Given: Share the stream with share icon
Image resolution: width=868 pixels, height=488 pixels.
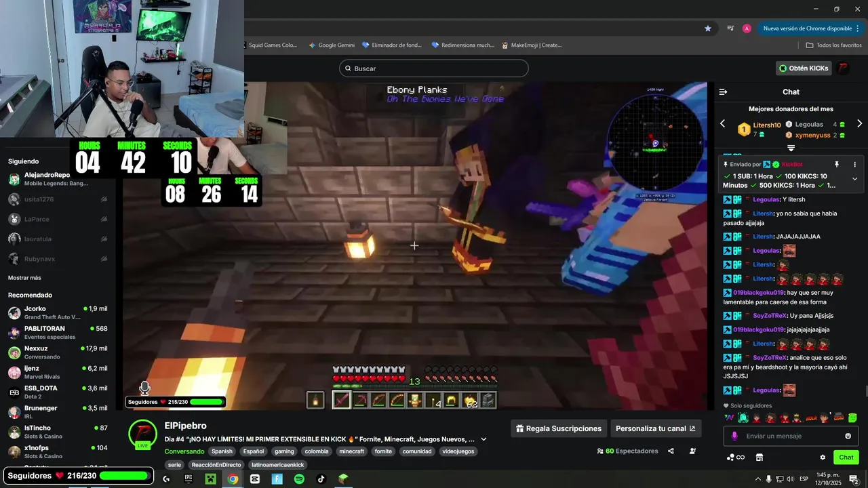Looking at the screenshot, I should (x=671, y=451).
